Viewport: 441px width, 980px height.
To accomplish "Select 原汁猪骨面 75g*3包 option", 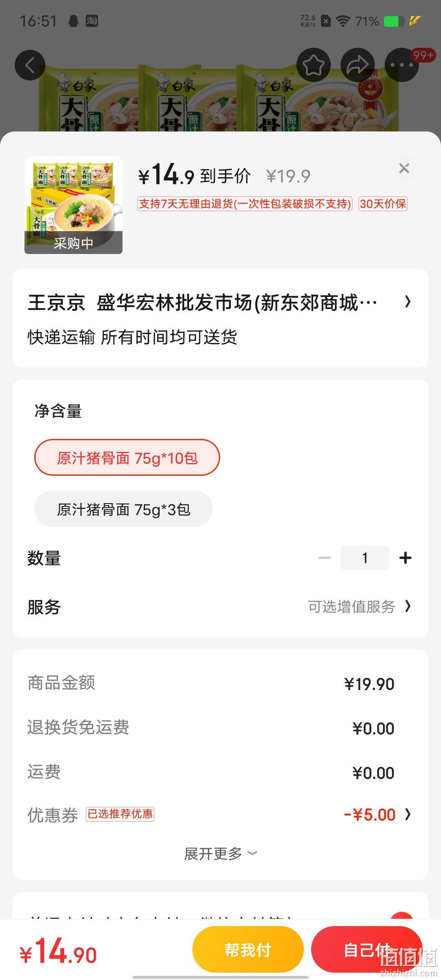I will coord(123,509).
